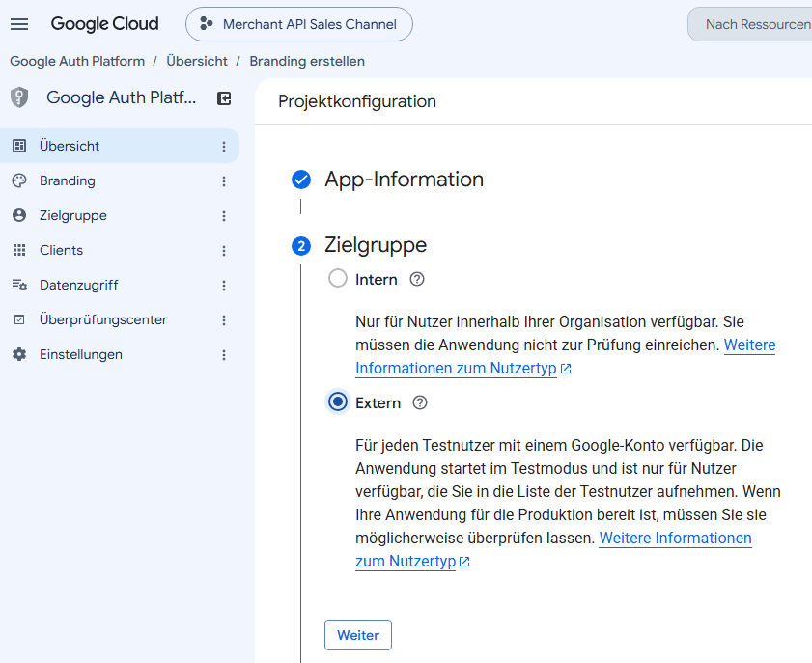Click the external-link icon after Extern description
Screen dimensions: 812x663
click(464, 562)
